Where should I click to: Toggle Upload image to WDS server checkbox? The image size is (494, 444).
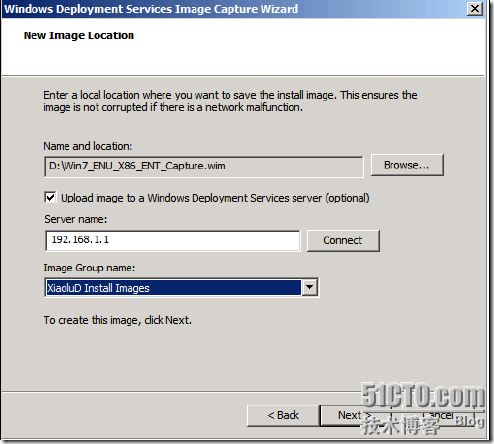click(x=50, y=197)
